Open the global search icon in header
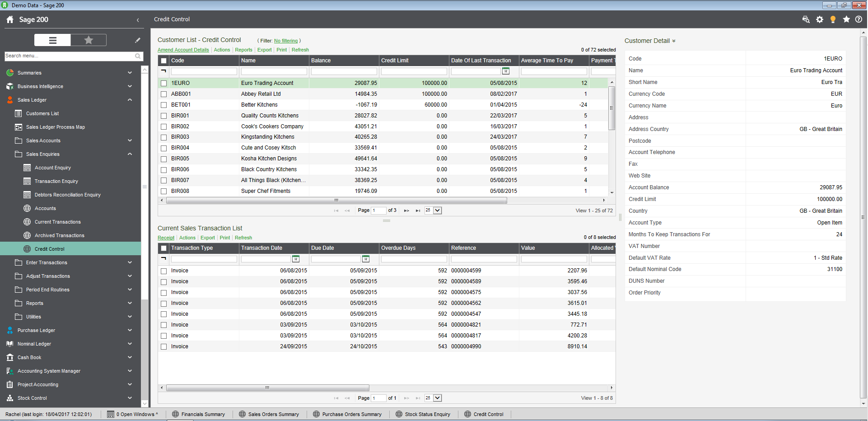The image size is (868, 421). point(806,19)
